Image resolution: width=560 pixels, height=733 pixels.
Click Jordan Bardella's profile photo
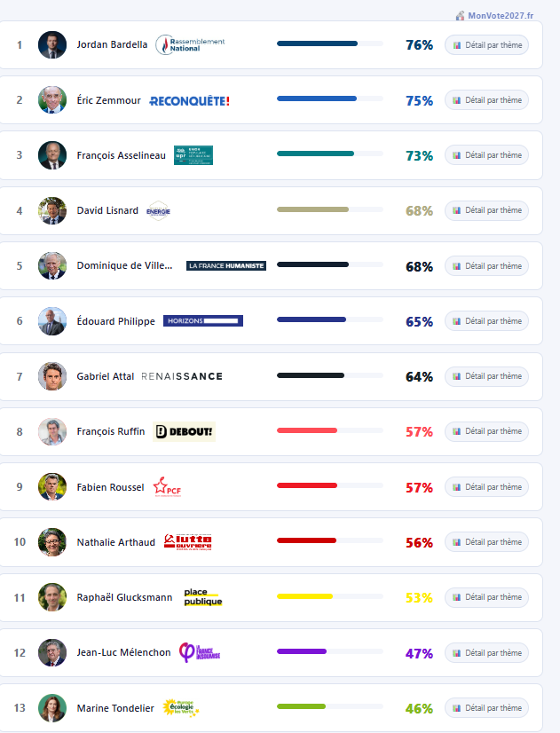tap(52, 44)
